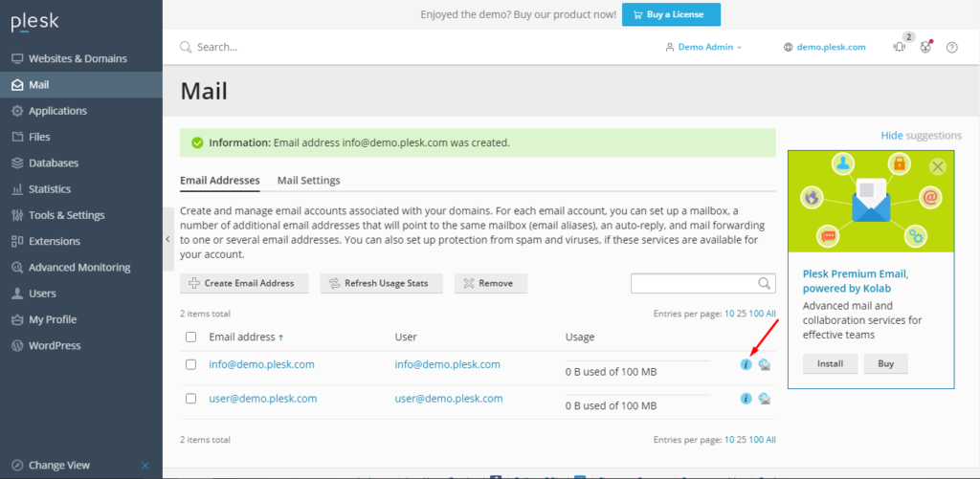Viewport: 980px width, 479px height.
Task: Click the My Profile icon
Action: tap(17, 319)
